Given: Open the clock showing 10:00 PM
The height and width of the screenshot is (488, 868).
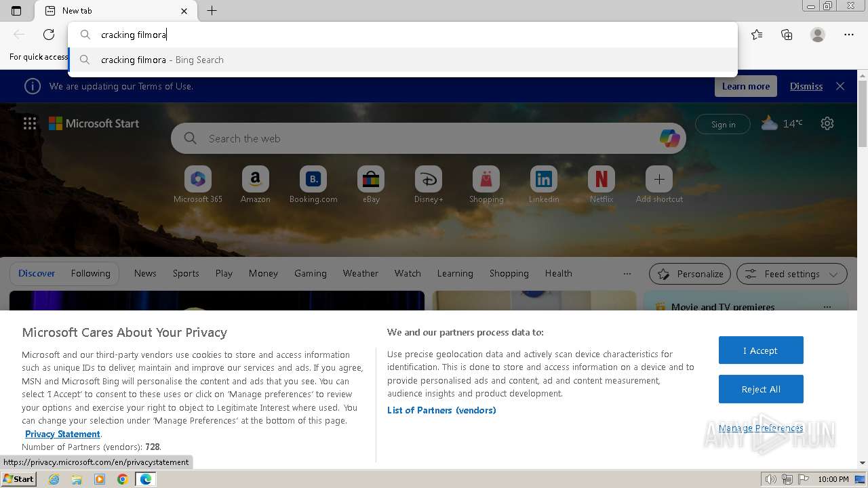Looking at the screenshot, I should click(833, 479).
